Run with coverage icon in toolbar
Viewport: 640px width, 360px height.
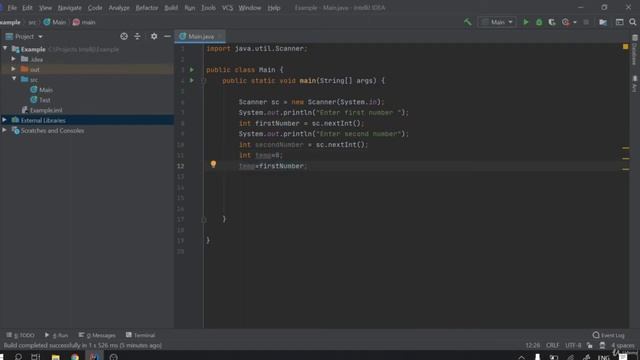click(x=552, y=22)
